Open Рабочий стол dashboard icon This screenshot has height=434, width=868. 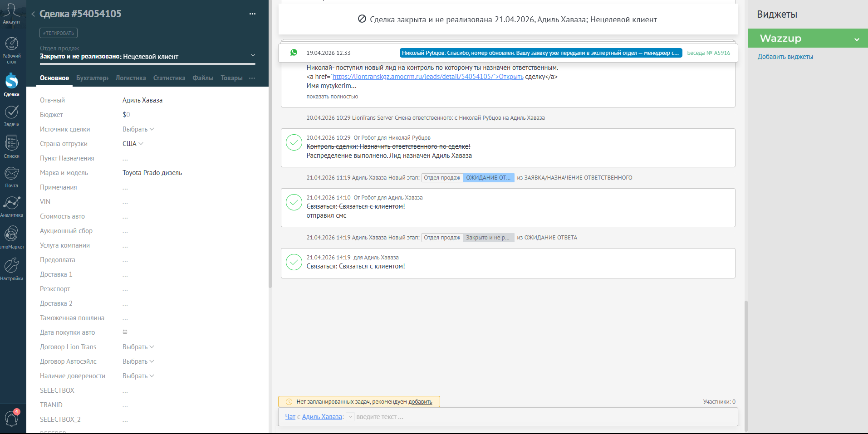pyautogui.click(x=11, y=50)
